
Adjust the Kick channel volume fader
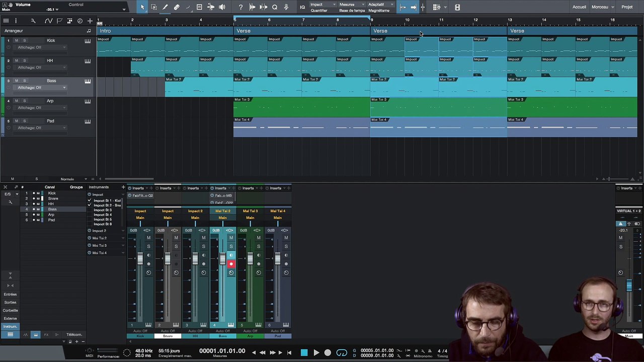coord(140,258)
